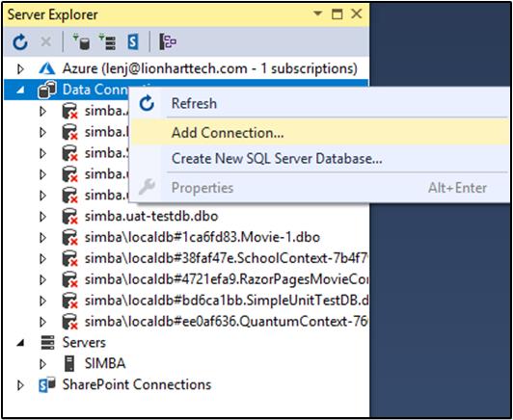Click the SIMBA server computer icon
Image resolution: width=513 pixels, height=420 pixels.
tap(69, 364)
